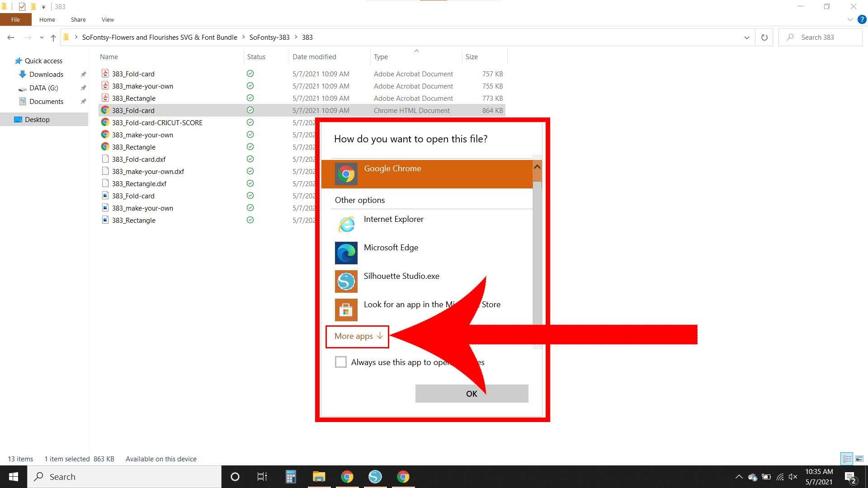Open Silhouette Studio from the taskbar
This screenshot has width=868, height=488.
click(375, 476)
